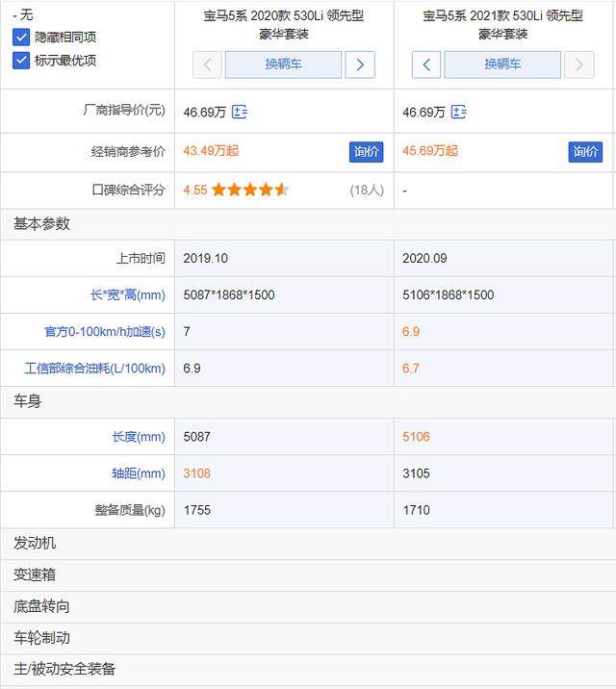Viewport: 616px width, 689px height.
Task: Click the 3105 wheelbase value
Action: click(x=416, y=473)
